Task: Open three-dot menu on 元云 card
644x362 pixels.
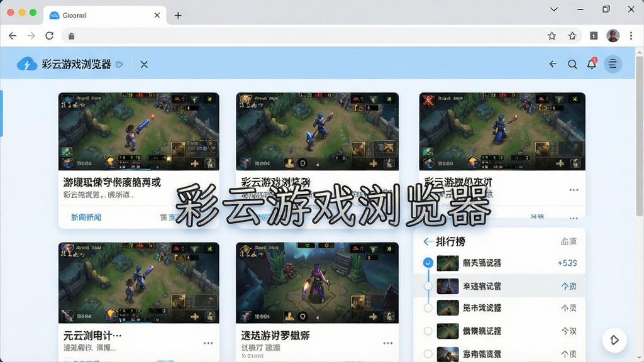Action: coord(208,343)
